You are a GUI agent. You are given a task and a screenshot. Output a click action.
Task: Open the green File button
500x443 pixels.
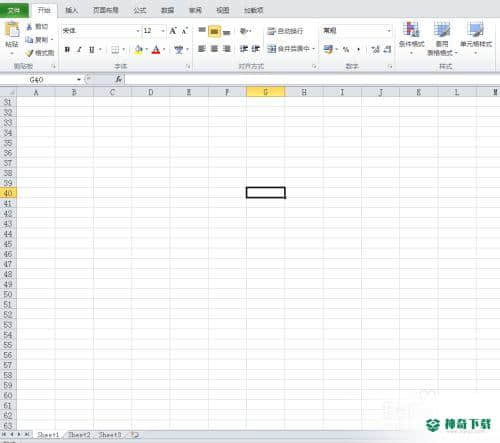coord(14,11)
